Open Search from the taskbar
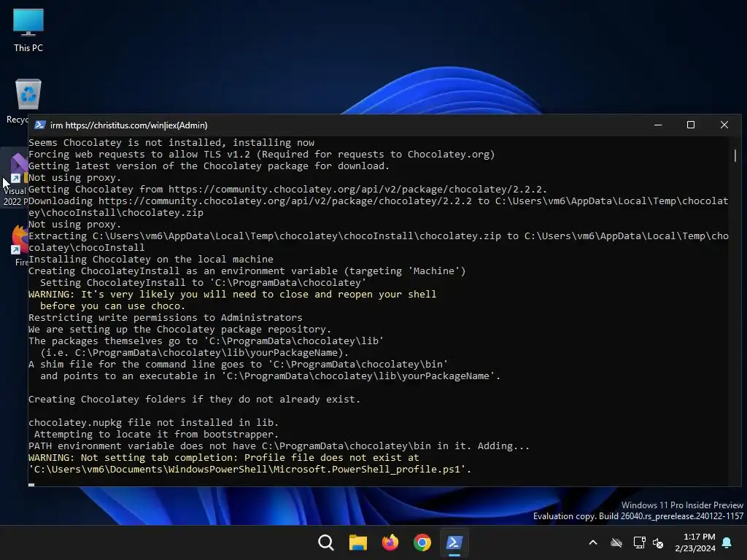This screenshot has width=747, height=560. [326, 542]
